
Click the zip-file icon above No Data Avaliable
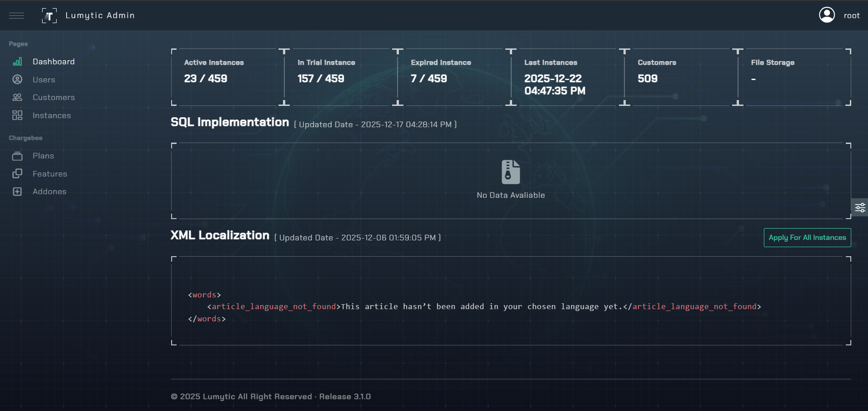point(510,172)
